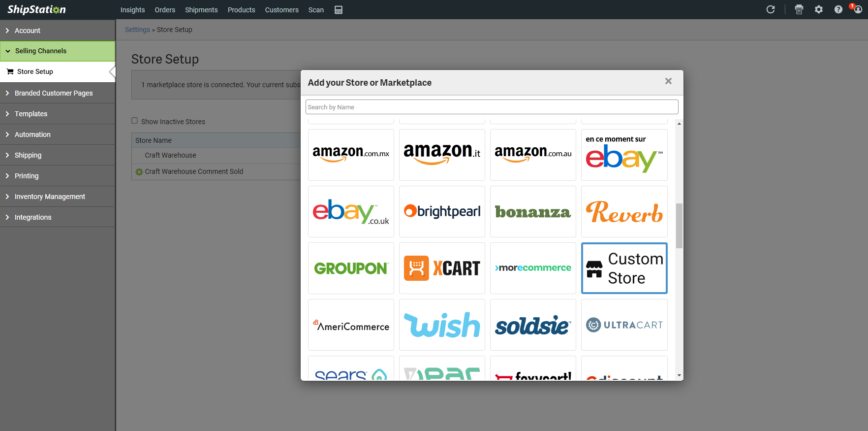Pick the Reverb marketplace tile
Viewport: 868px width, 431px height.
pyautogui.click(x=624, y=211)
